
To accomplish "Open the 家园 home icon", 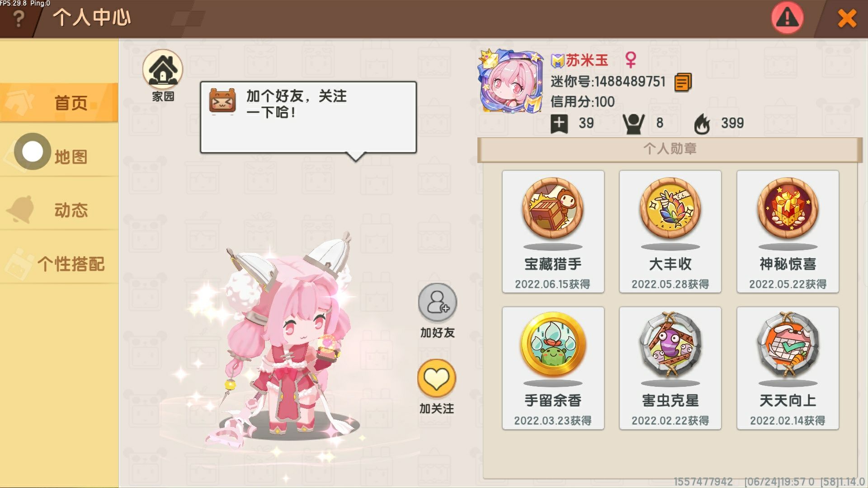I will pos(163,69).
